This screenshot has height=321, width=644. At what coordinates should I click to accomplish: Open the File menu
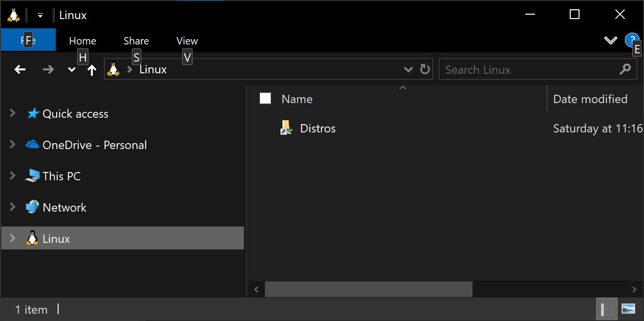coord(28,41)
